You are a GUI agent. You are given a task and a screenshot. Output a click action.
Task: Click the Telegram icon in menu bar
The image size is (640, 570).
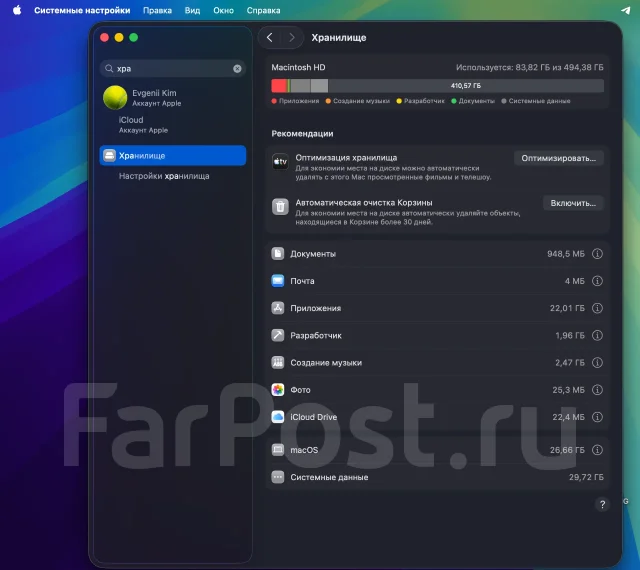[x=625, y=10]
